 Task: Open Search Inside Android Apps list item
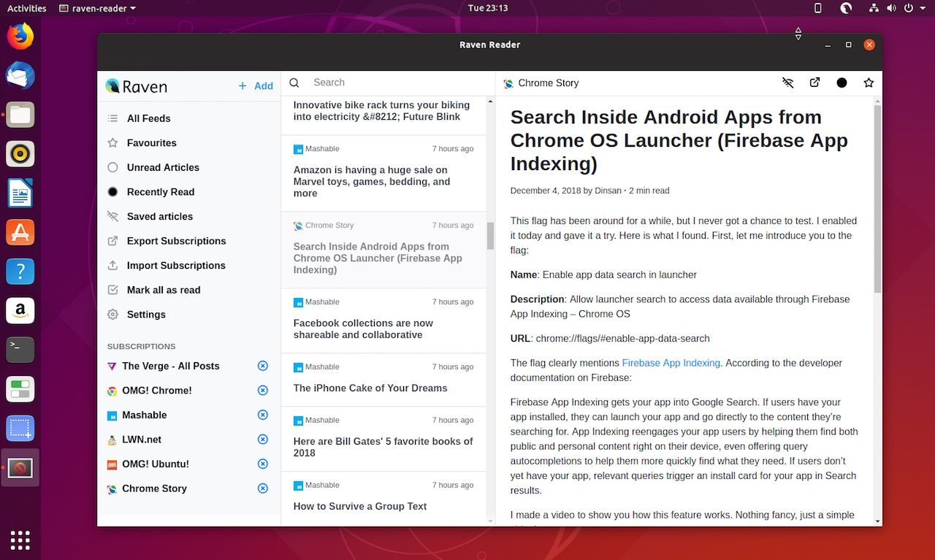[383, 250]
